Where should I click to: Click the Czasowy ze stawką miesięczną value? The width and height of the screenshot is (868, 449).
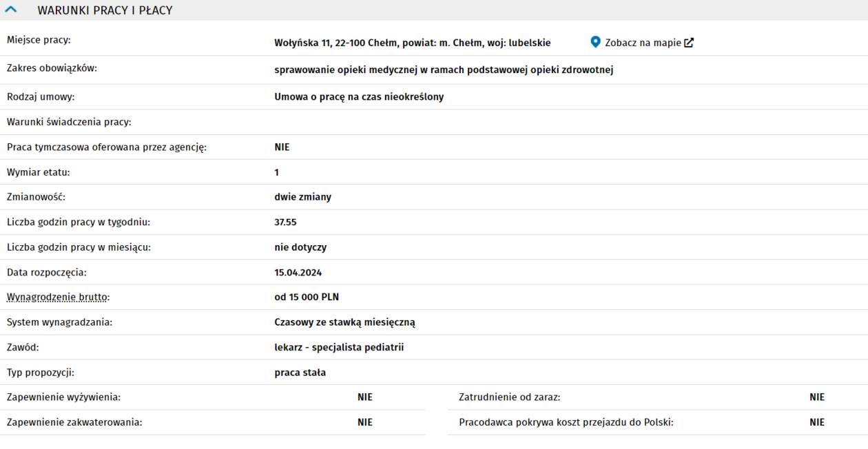click(344, 322)
